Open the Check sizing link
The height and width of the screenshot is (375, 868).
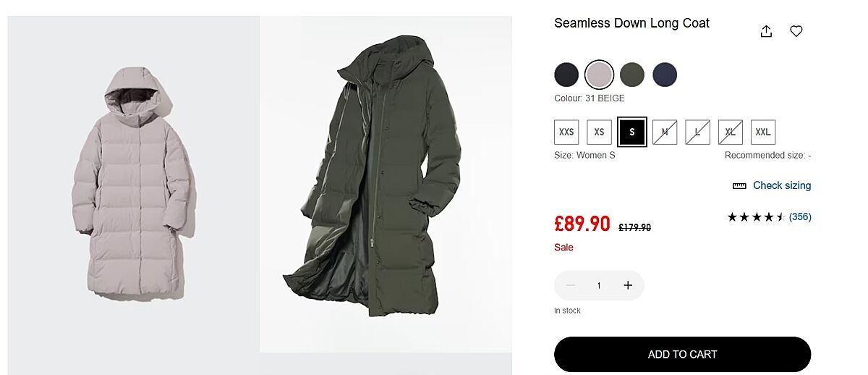click(x=781, y=185)
